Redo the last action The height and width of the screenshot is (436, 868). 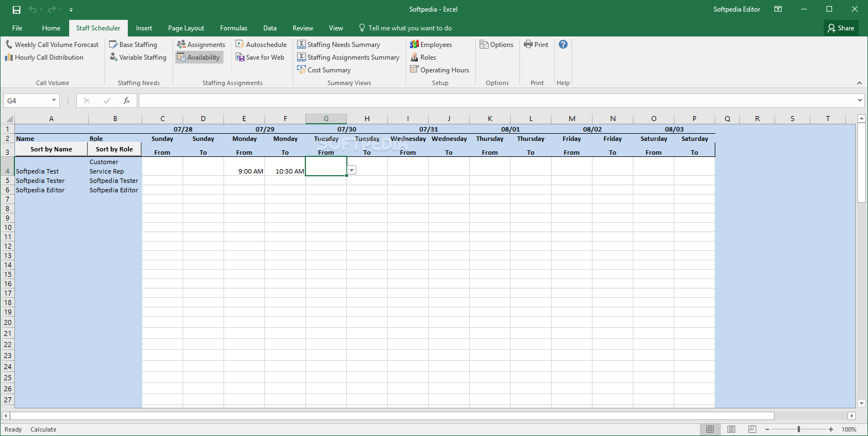[52, 9]
